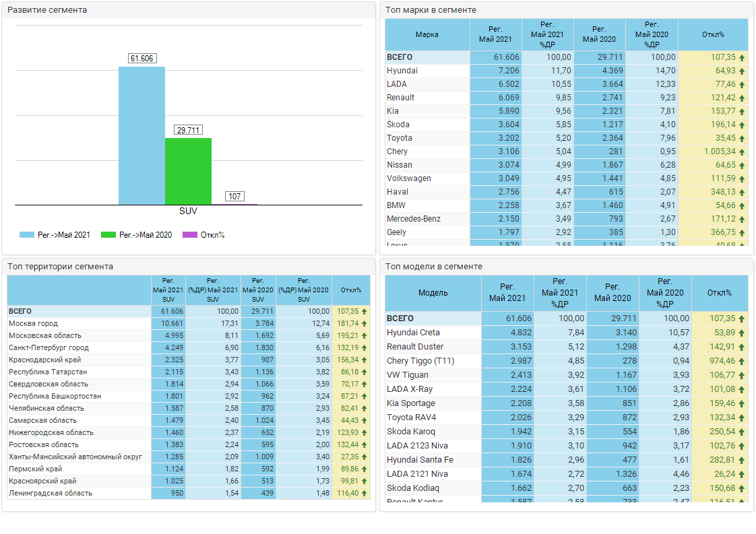Click the green 29.711 bar in the SUV chart
This screenshot has height=534, width=756.
click(x=188, y=171)
